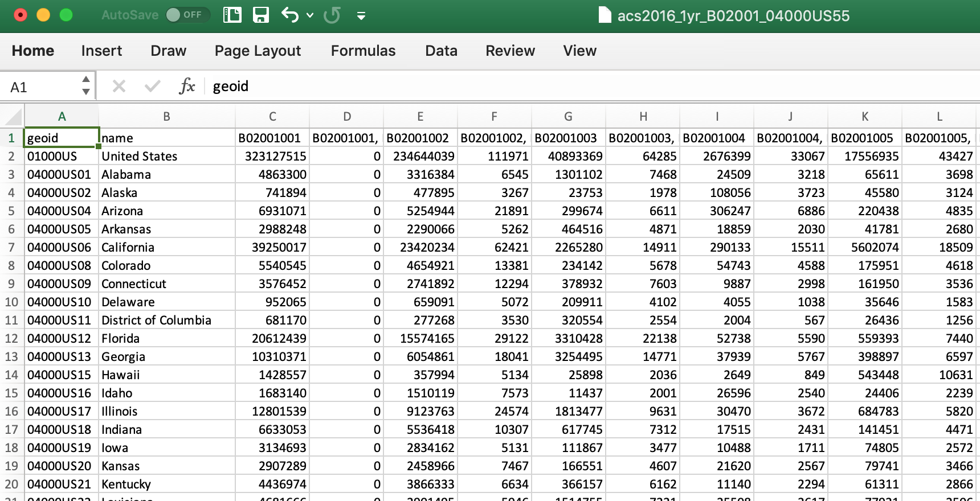Select the cell containing California
This screenshot has width=980, height=501.
click(166, 247)
